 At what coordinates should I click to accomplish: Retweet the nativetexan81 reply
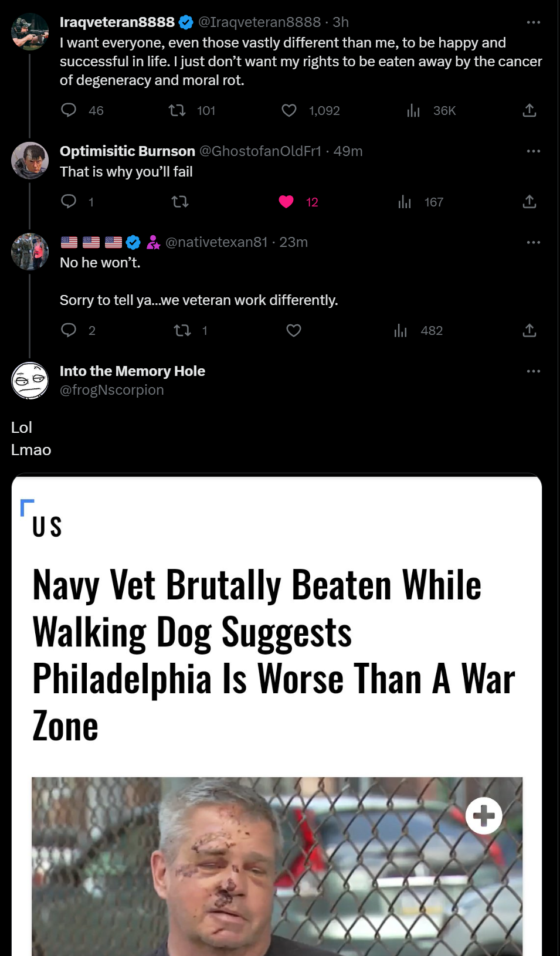[182, 331]
